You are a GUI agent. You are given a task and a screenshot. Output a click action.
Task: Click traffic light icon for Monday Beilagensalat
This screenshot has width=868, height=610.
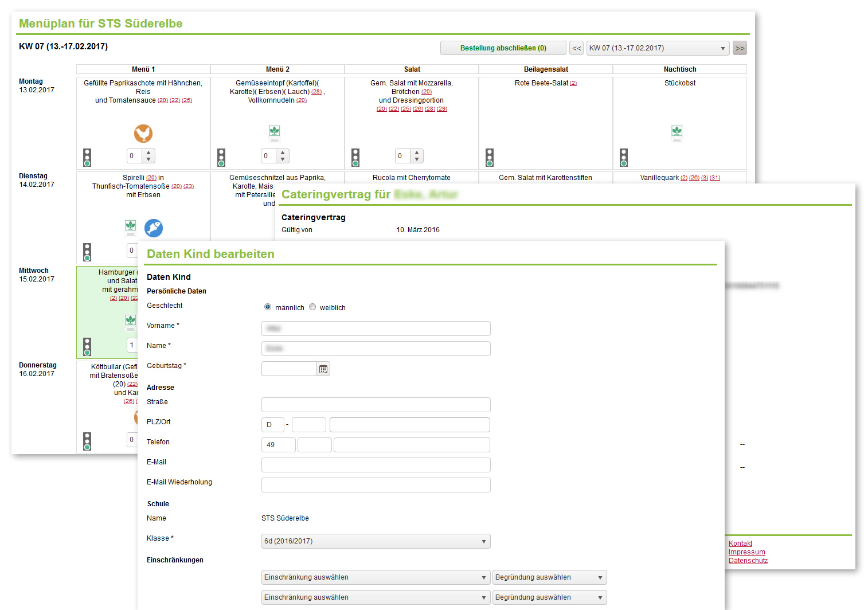[490, 157]
